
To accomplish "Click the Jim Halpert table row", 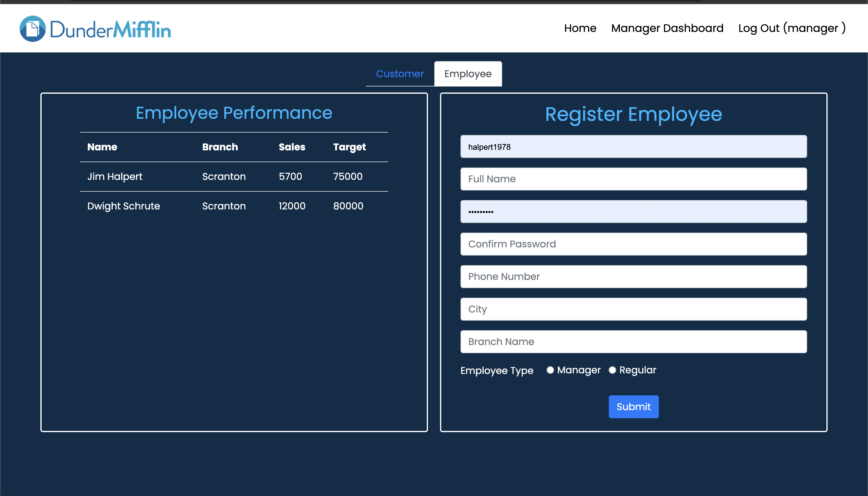I will (234, 177).
